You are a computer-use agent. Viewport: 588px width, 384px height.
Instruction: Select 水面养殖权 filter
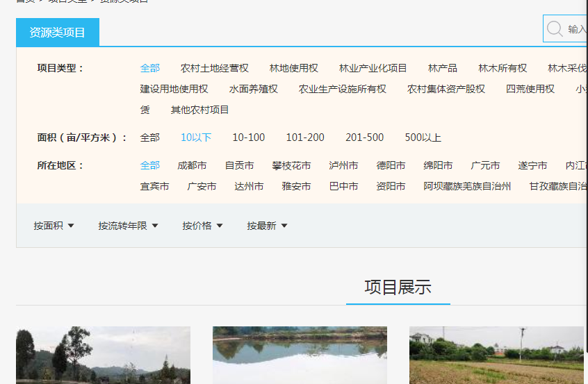pos(253,89)
